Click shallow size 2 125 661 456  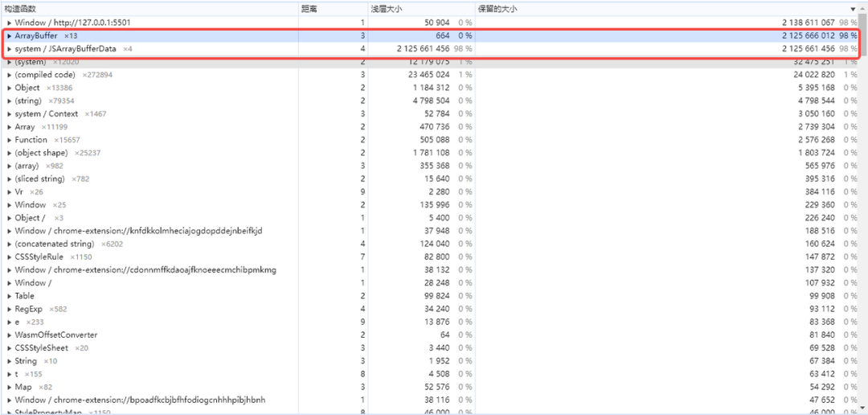click(423, 49)
